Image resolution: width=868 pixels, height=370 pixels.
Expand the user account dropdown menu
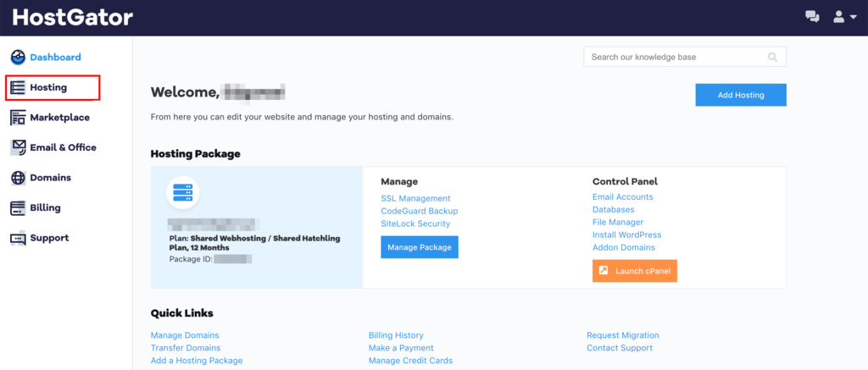tap(845, 17)
